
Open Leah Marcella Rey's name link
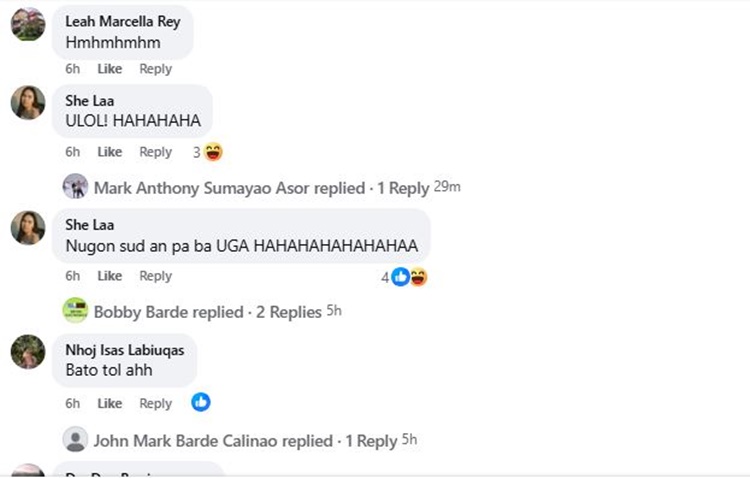pos(122,21)
